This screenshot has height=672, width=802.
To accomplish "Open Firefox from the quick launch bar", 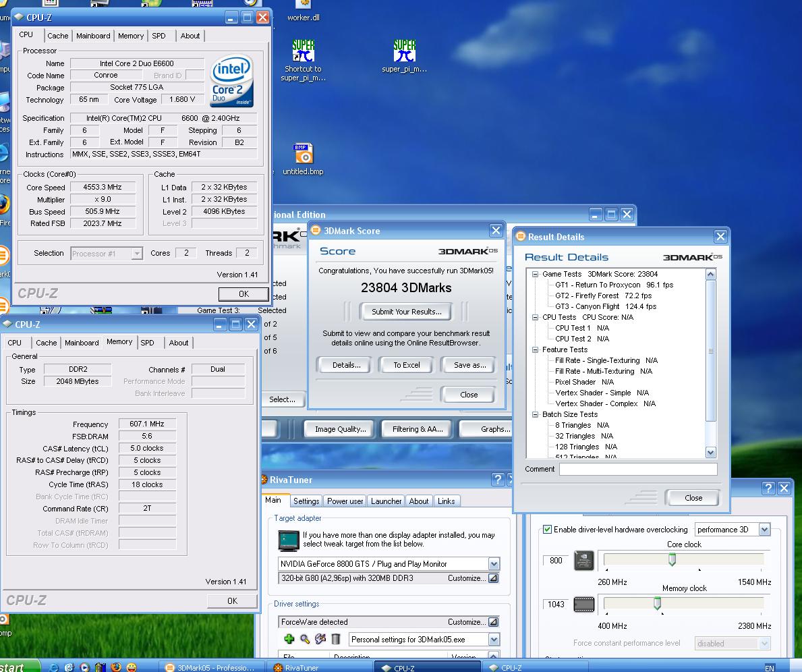I will pos(116,667).
